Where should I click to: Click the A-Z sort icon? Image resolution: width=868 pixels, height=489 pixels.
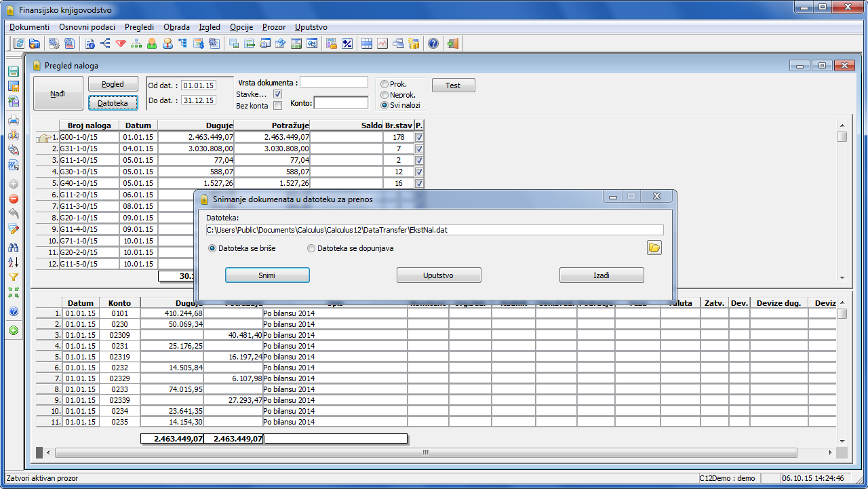13,262
